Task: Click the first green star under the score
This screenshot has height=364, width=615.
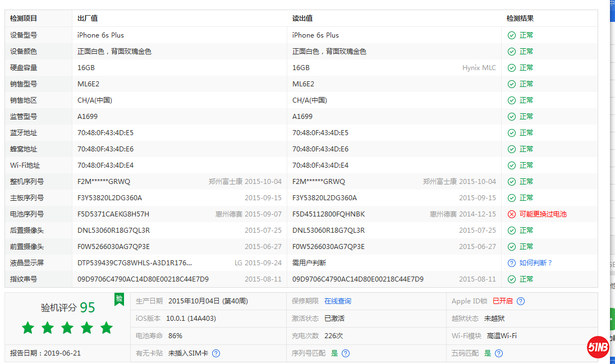Action: [27, 328]
